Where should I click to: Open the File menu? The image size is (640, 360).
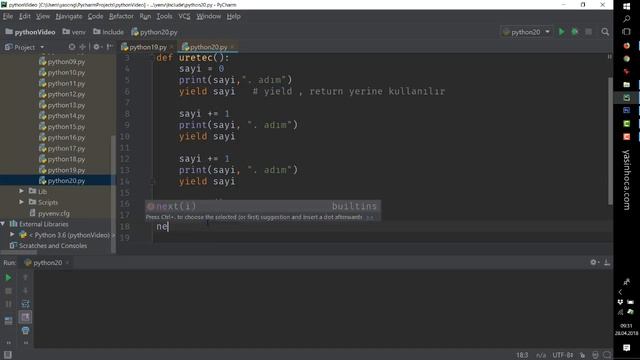point(8,16)
